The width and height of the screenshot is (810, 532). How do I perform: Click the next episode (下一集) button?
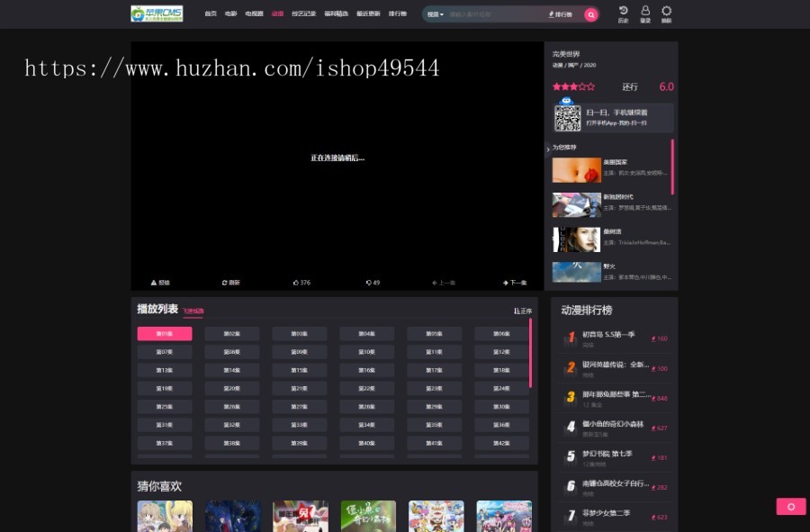coord(517,283)
